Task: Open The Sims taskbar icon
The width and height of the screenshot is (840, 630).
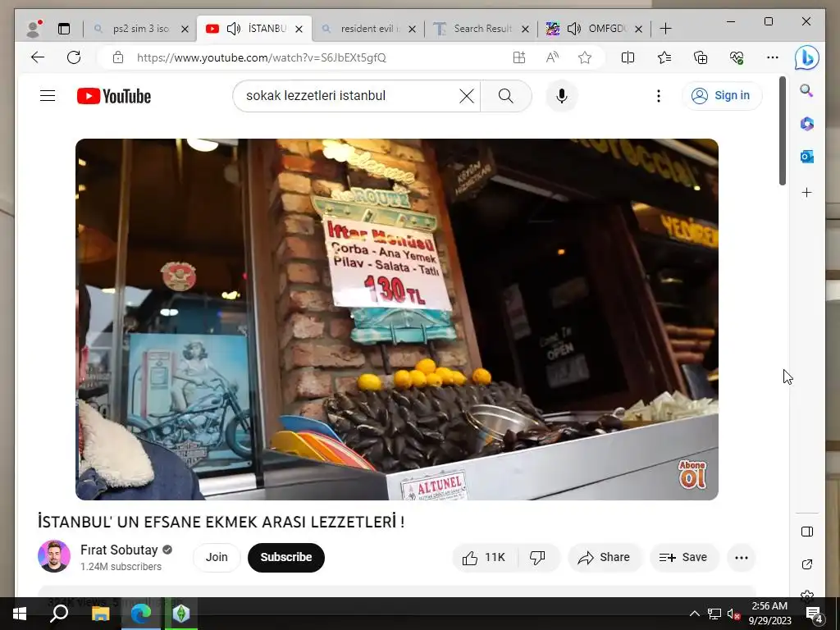Action: coord(181,614)
